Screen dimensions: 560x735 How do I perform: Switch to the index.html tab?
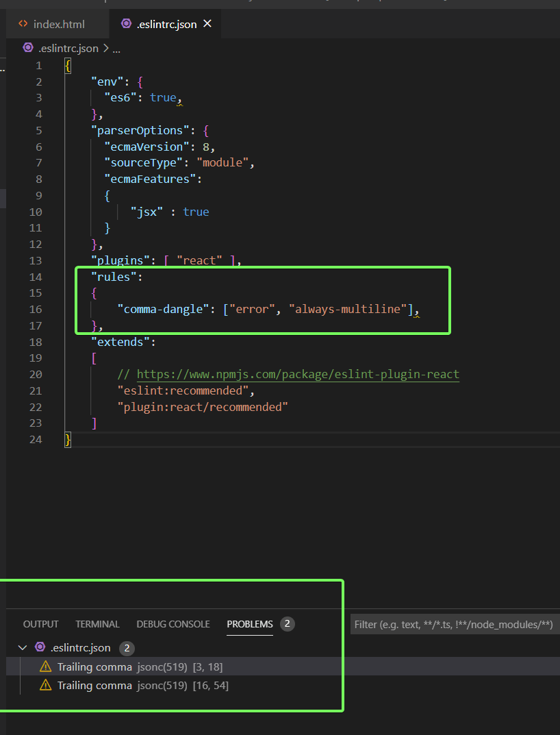[58, 23]
